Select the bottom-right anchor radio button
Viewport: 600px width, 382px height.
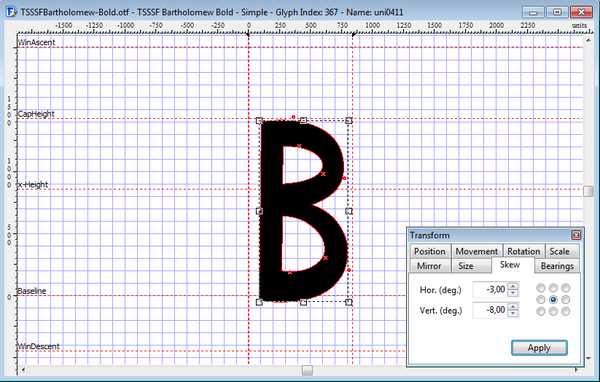point(566,312)
